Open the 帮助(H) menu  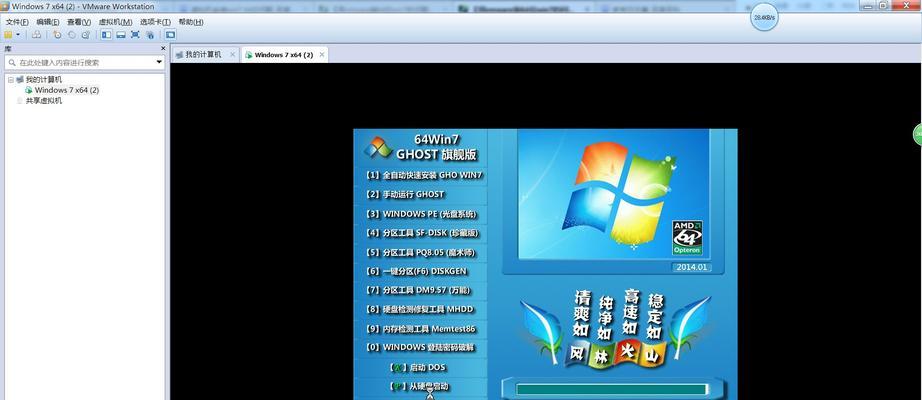coord(191,22)
